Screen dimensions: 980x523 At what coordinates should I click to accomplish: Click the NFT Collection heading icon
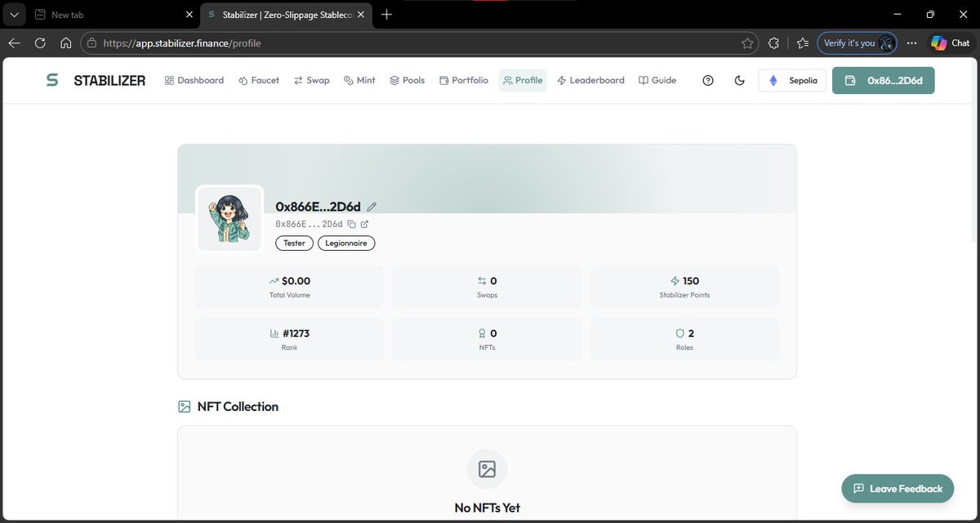(x=185, y=407)
